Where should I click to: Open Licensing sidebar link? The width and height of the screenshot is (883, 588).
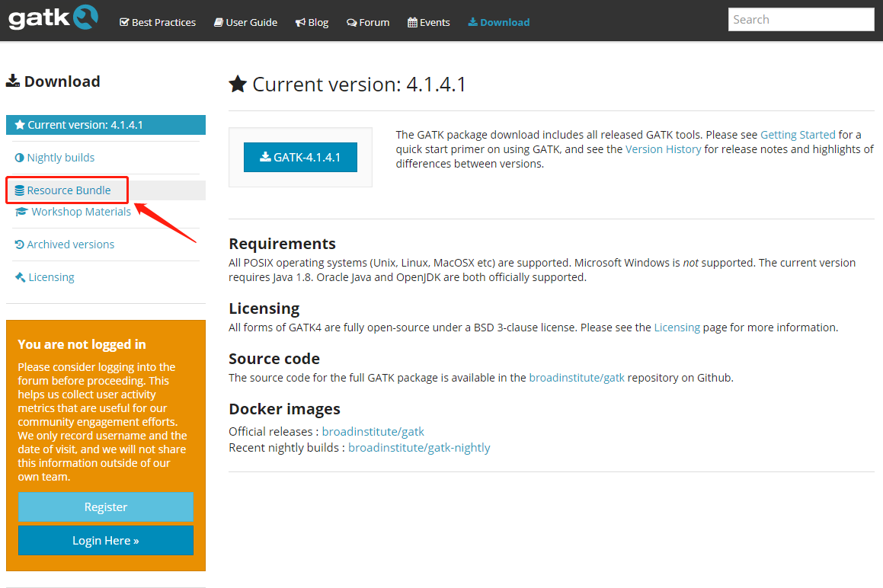tap(44, 277)
